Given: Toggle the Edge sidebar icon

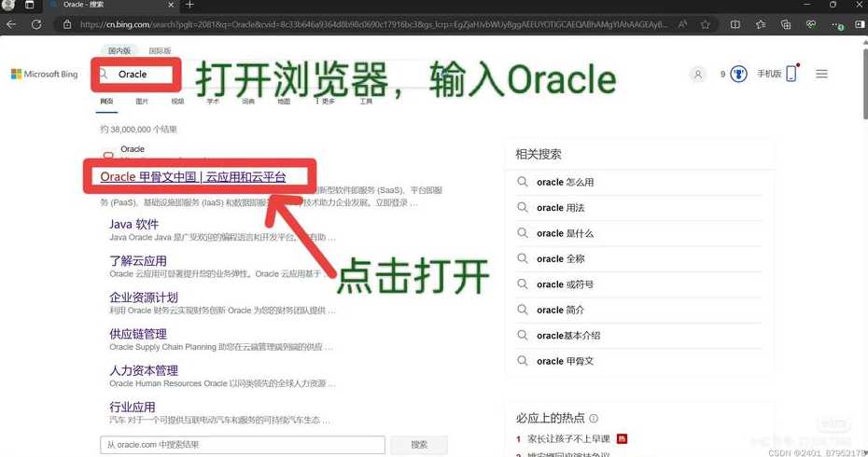Looking at the screenshot, I should coord(860,24).
